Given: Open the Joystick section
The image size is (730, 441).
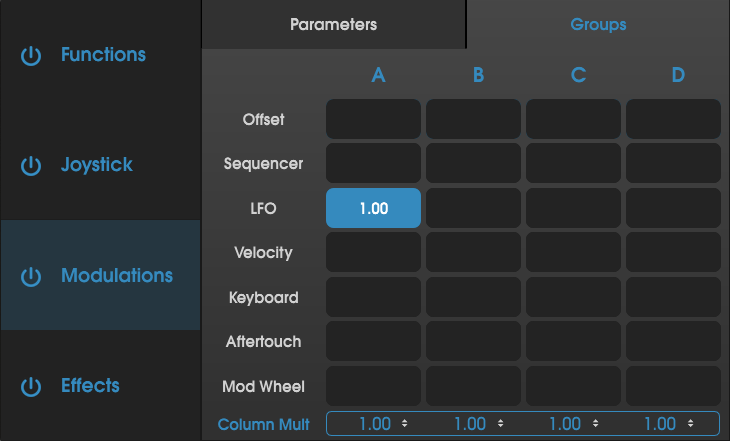Looking at the screenshot, I should (x=97, y=165).
